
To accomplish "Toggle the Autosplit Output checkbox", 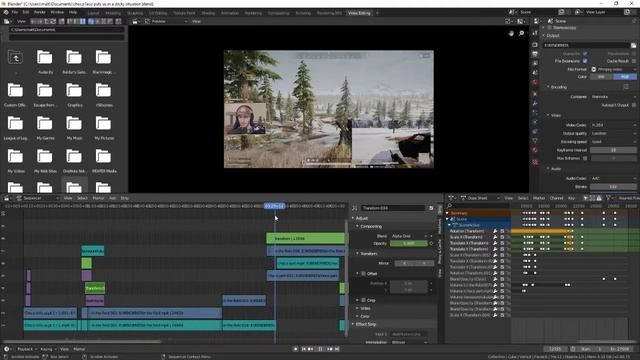I will coord(634,105).
